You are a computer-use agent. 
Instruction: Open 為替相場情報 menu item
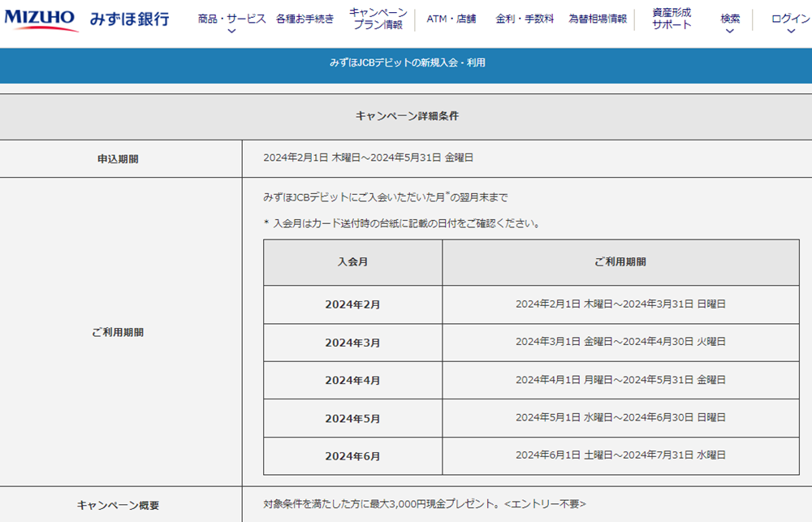(x=598, y=19)
